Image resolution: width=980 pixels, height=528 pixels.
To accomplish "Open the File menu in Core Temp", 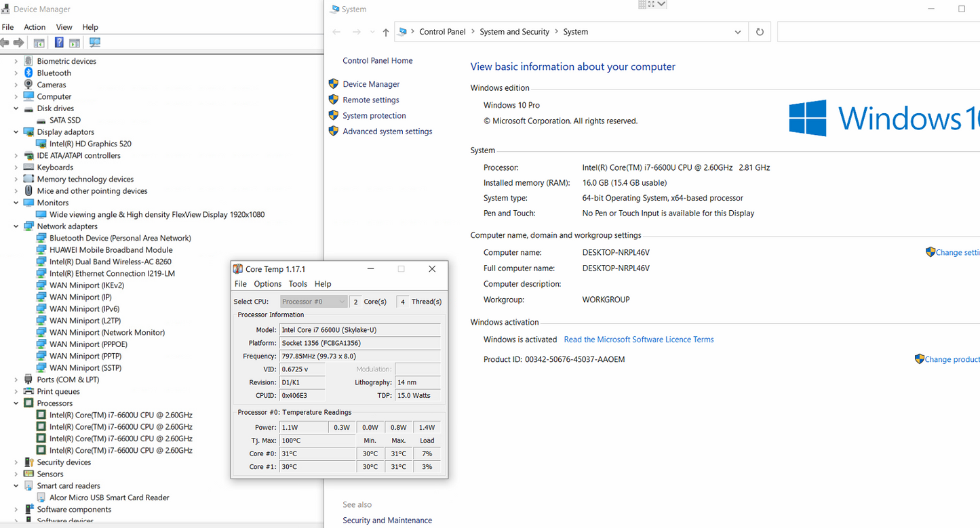I will (241, 284).
